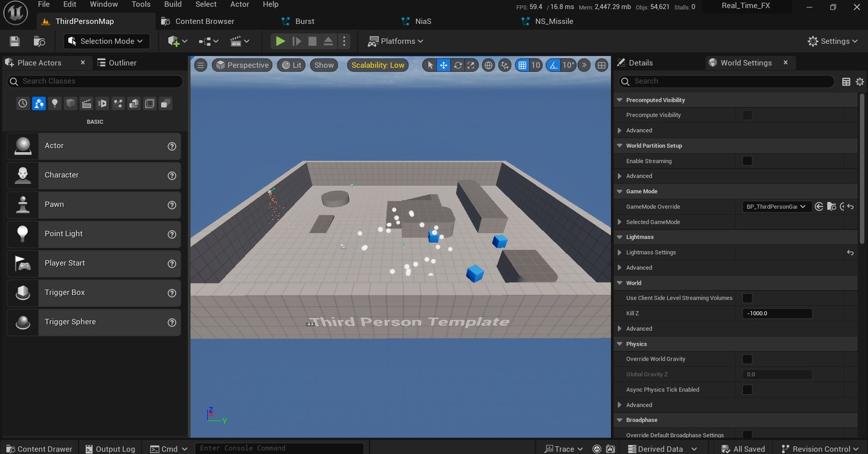
Task: Save the current level with the disk icon
Action: point(15,41)
